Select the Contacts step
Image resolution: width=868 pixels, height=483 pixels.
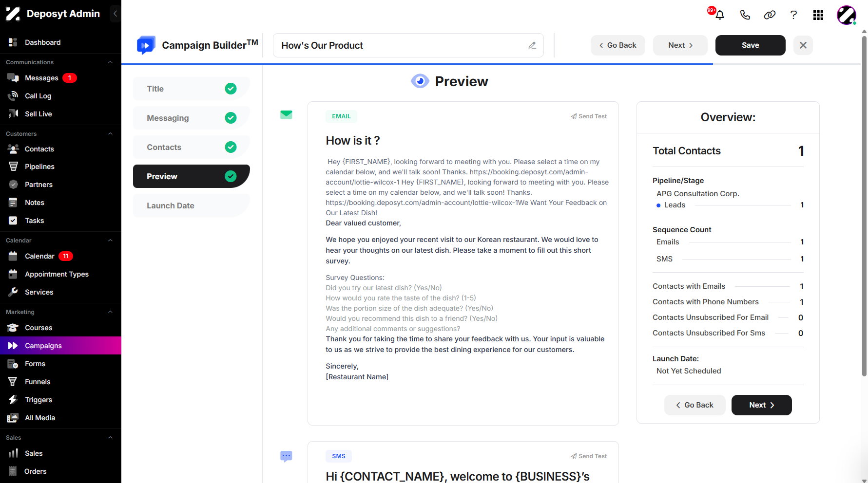pyautogui.click(x=191, y=147)
